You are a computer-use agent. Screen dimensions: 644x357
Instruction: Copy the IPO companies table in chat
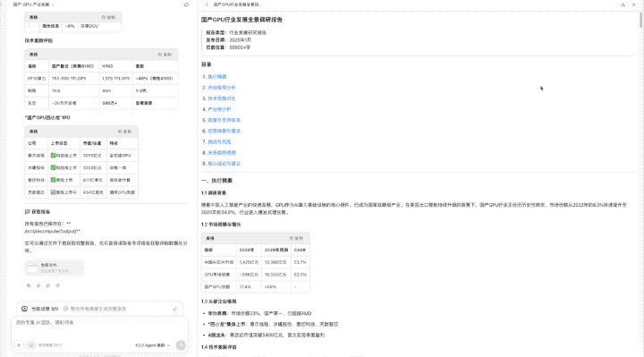pos(125,132)
